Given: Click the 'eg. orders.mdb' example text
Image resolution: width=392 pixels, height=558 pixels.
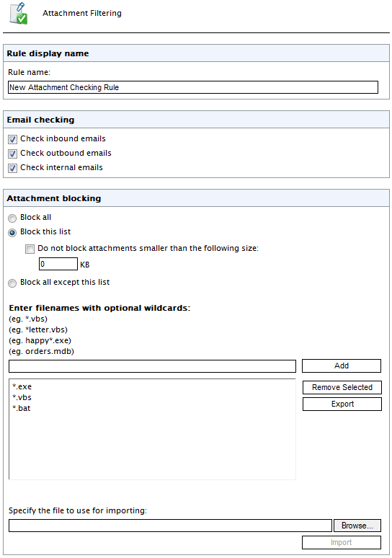Looking at the screenshot, I should [41, 351].
